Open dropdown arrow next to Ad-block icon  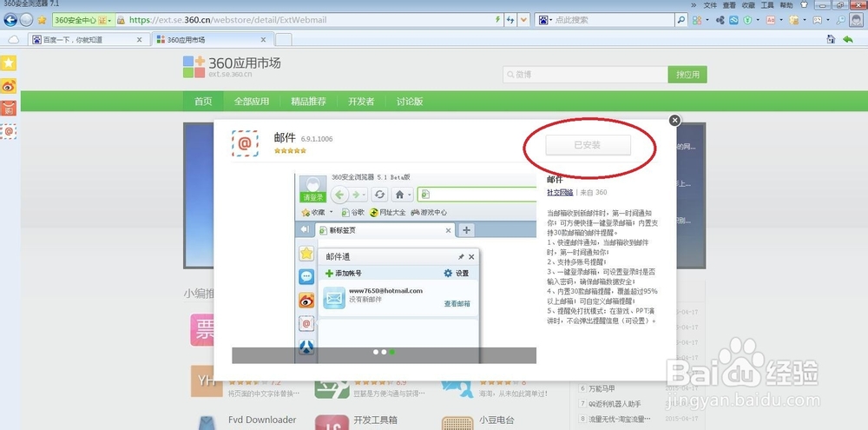(781, 20)
